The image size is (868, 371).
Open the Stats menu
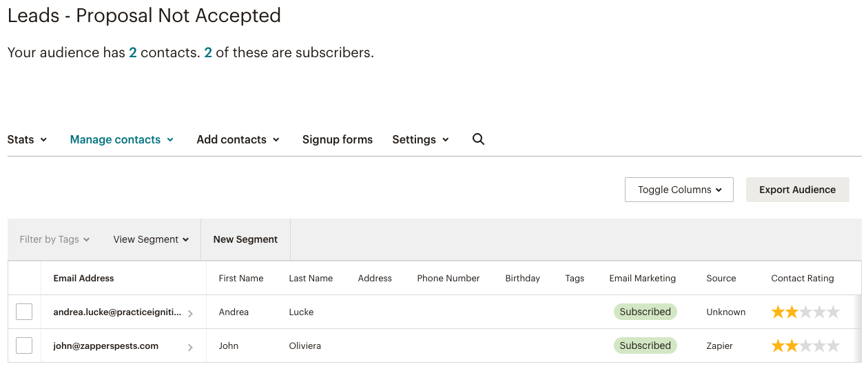click(27, 139)
